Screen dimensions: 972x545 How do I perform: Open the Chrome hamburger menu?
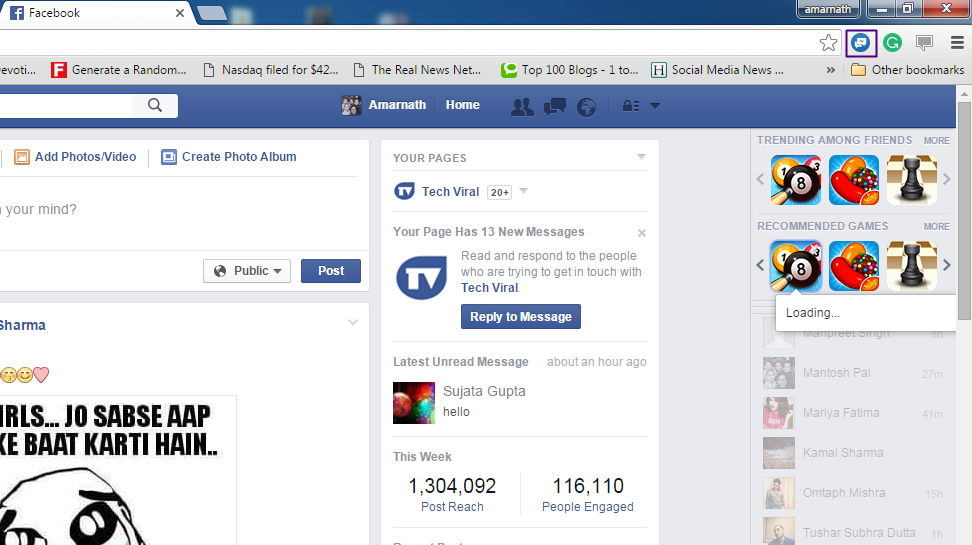point(957,43)
